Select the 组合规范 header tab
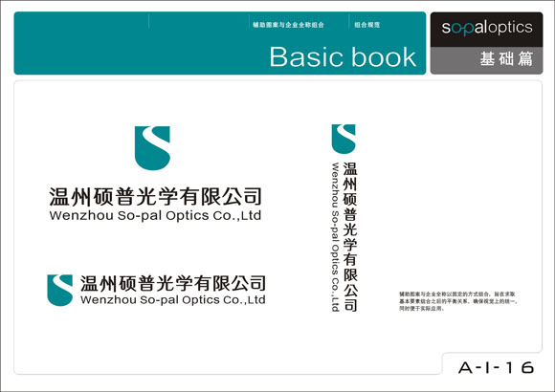 click(367, 25)
